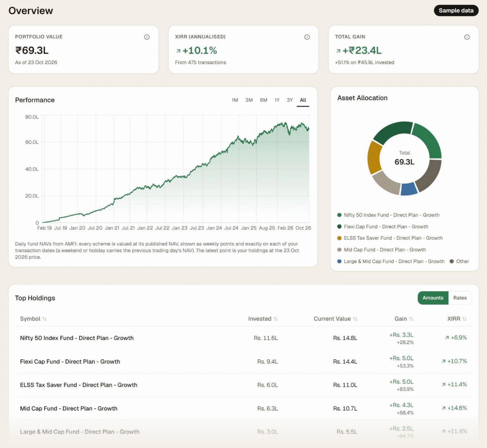
Task: Click the blue segment of allocation donut
Action: coord(409,189)
